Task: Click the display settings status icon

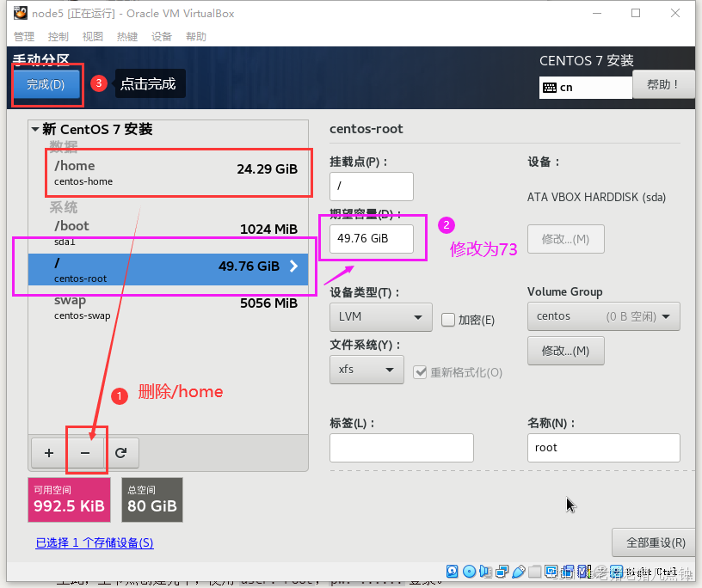Action: [551, 572]
